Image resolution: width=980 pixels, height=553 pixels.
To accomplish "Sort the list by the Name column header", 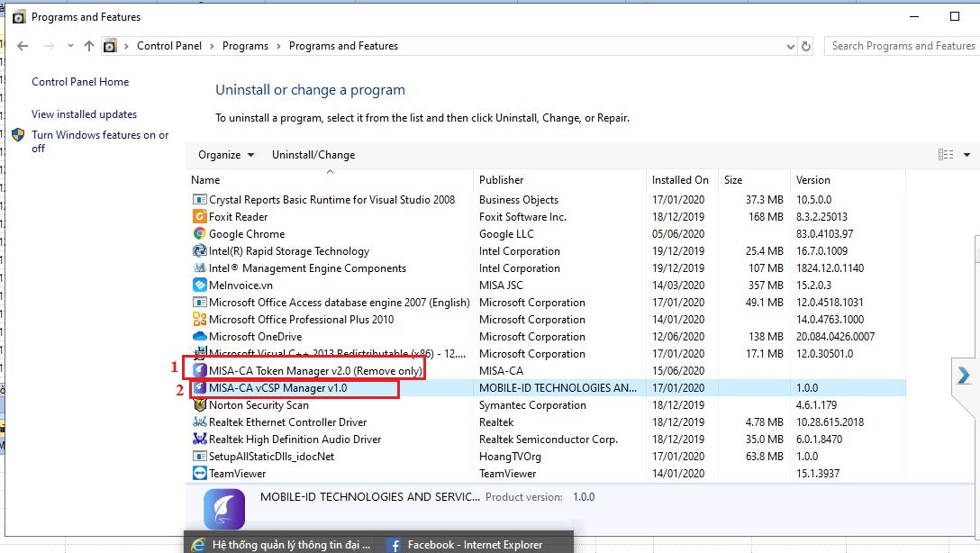I will coord(330,180).
